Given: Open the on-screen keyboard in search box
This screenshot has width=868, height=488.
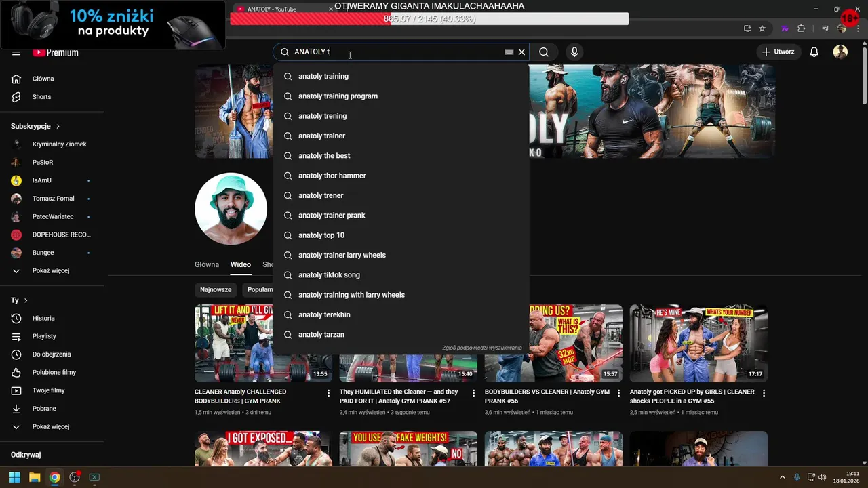Looking at the screenshot, I should tap(509, 52).
